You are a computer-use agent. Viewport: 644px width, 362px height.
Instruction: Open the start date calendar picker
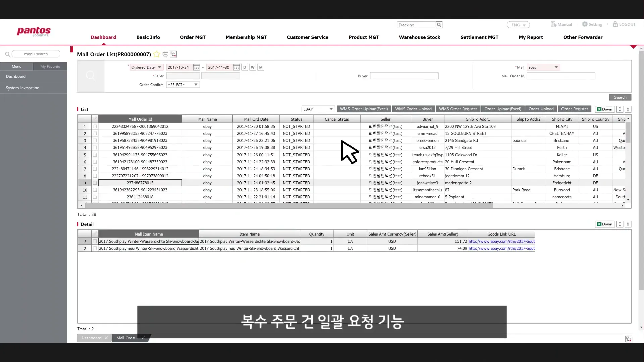tap(197, 67)
